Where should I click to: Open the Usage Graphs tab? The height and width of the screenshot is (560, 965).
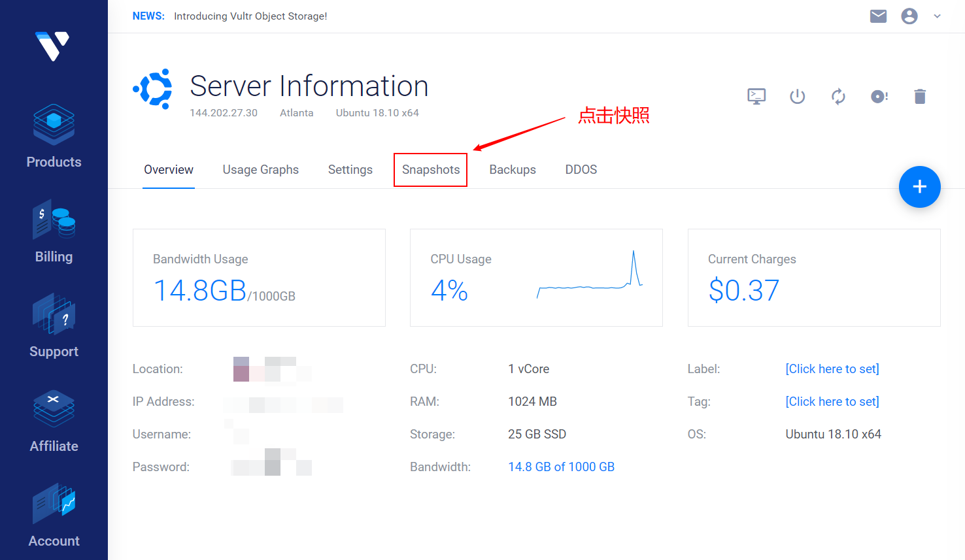click(x=260, y=170)
